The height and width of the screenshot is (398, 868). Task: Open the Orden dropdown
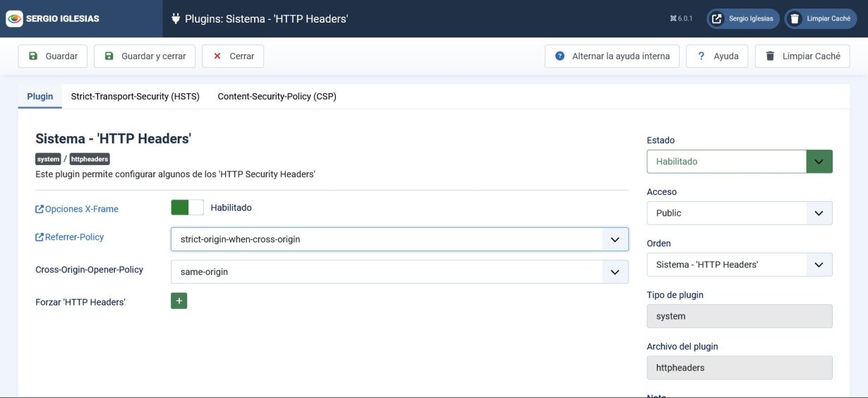[740, 265]
